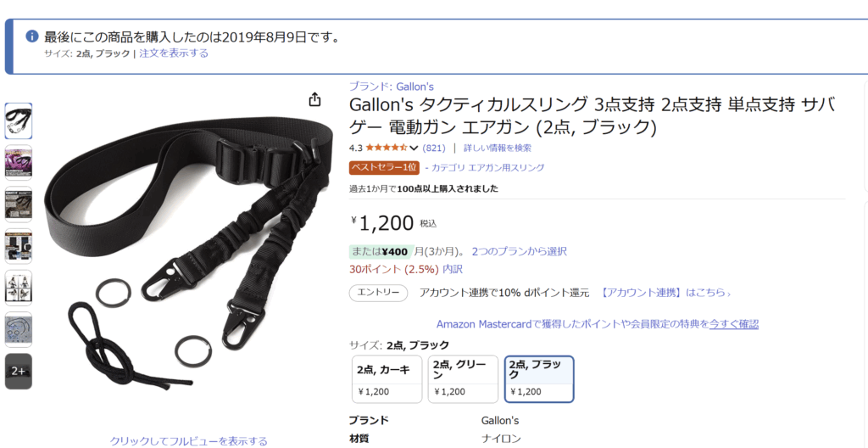
Task: Click the ベストセラー1位 badge
Action: [384, 167]
